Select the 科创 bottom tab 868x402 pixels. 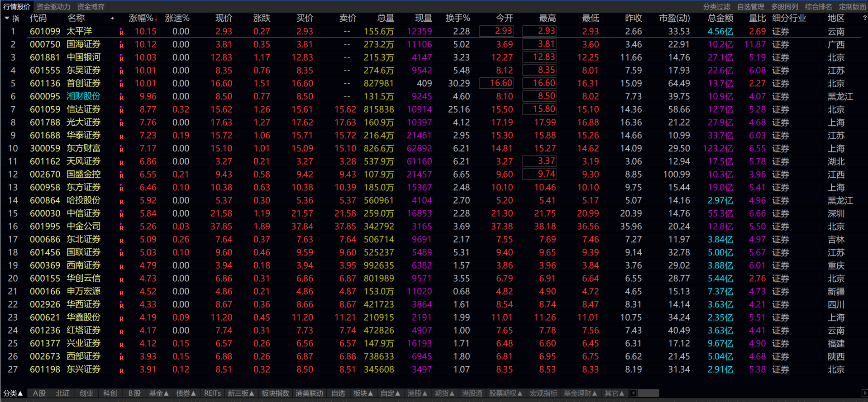click(x=110, y=393)
